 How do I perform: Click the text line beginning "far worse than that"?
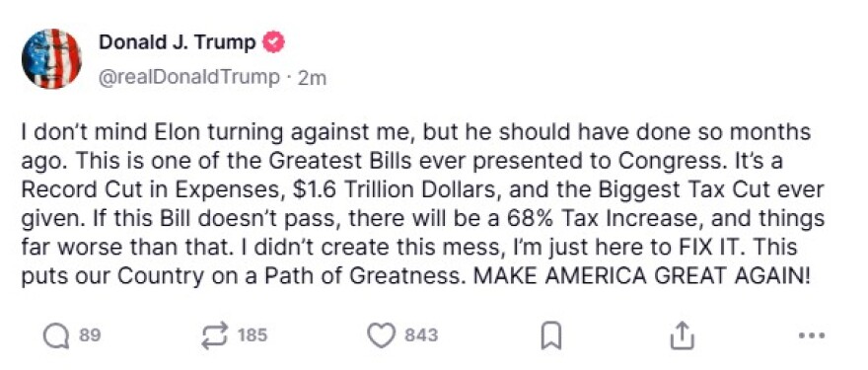pos(409,248)
